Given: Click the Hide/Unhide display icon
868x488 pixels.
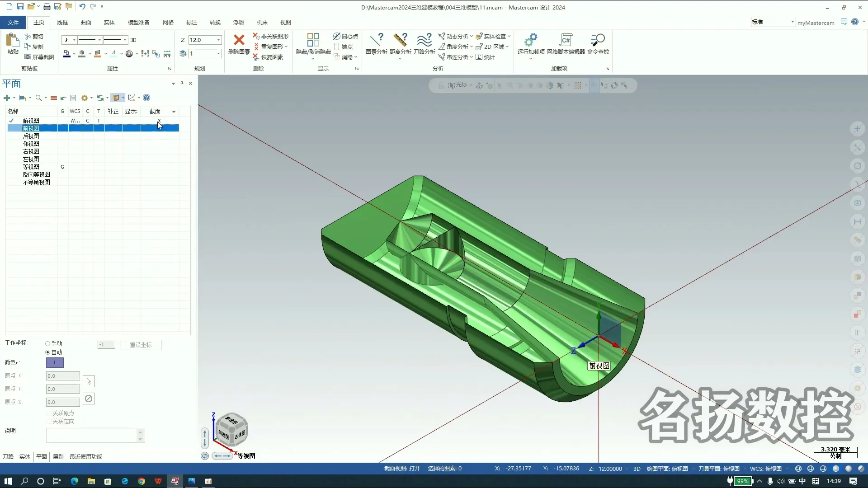Looking at the screenshot, I should tap(313, 40).
